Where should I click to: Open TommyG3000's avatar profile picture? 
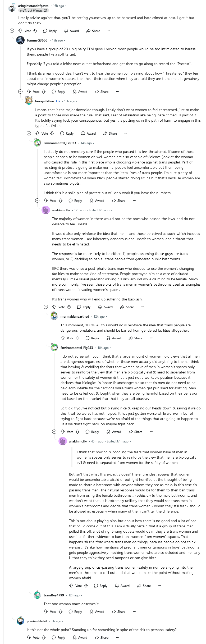point(20,40)
